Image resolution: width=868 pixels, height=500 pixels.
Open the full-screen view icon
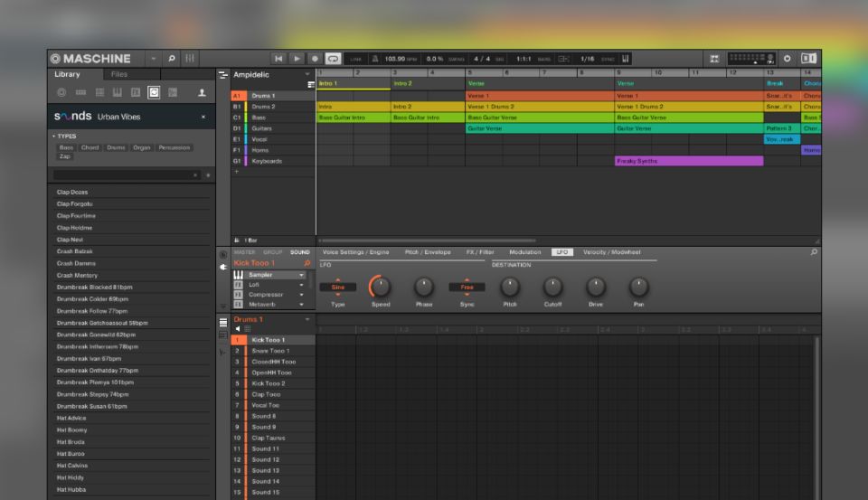pyautogui.click(x=714, y=59)
